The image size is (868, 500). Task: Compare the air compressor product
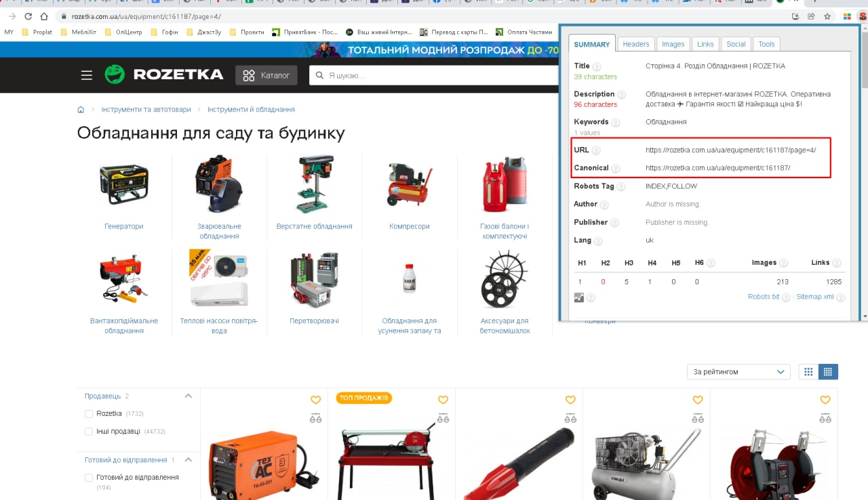(698, 419)
